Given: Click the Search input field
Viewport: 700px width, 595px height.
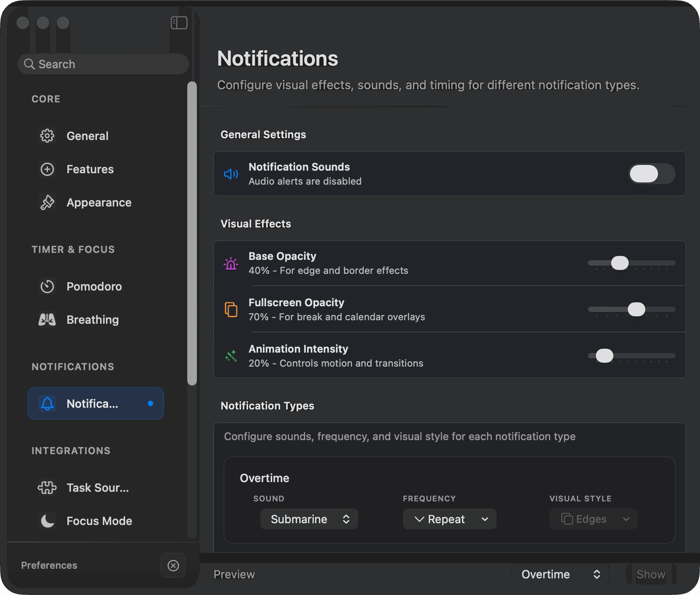Looking at the screenshot, I should click(x=103, y=64).
